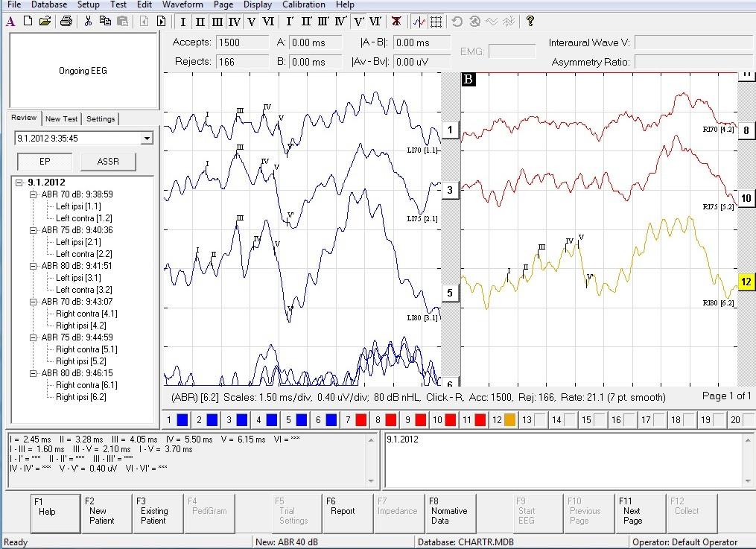Toggle empty waveform slot 13 box
756x549 pixels.
pyautogui.click(x=539, y=420)
